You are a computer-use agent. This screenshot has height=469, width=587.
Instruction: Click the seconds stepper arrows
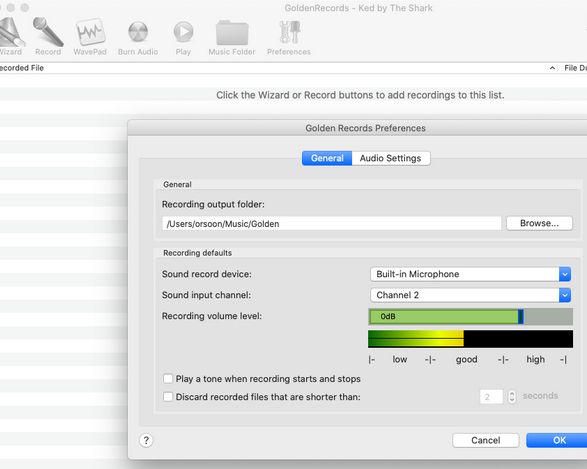(x=512, y=396)
